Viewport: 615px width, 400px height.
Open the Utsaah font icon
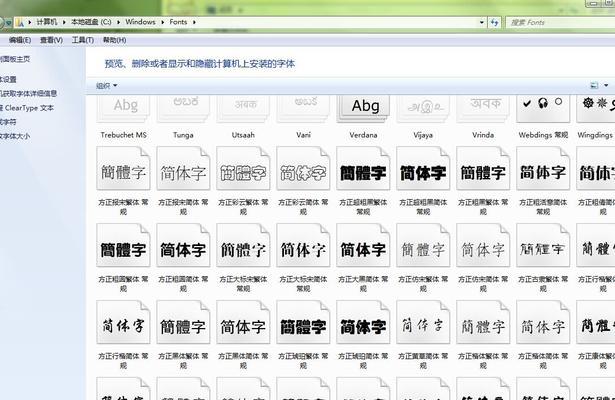pyautogui.click(x=244, y=108)
